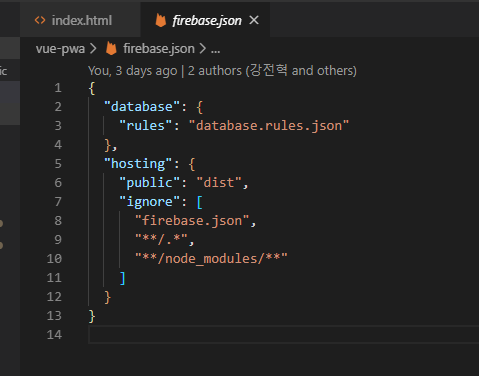Screen dimensions: 479x376
Task: Click the "}," on line 4
Action: tap(111, 145)
